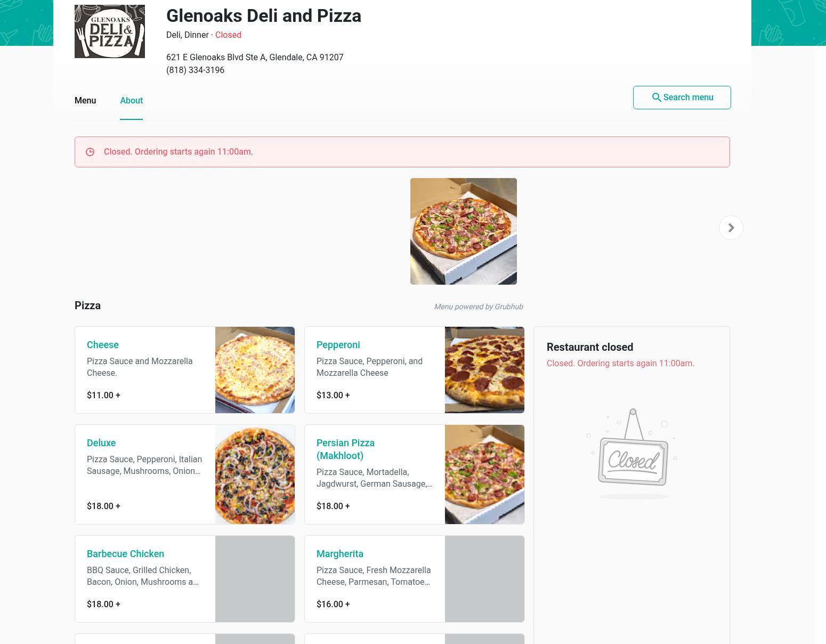Click the magnifier icon in Search menu
Viewport: 826px width, 644px height.
(x=657, y=98)
